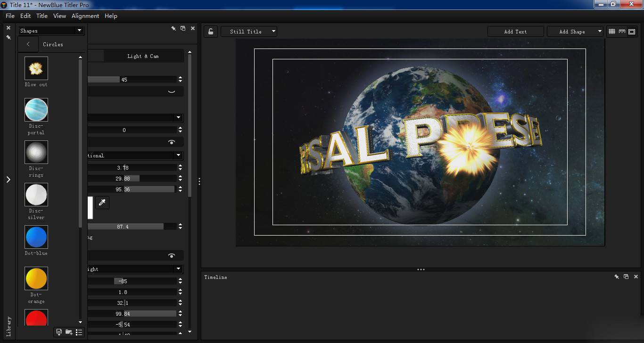Open the Still Title dropdown
Image resolution: width=644 pixels, height=343 pixels.
coord(249,32)
